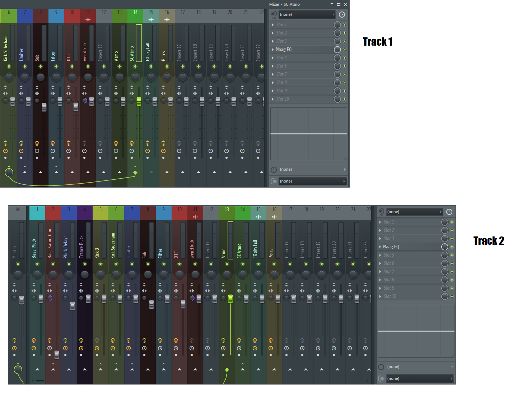Click the EQ graph in Track 1 mixer
The width and height of the screenshot is (532, 419).
point(309,134)
